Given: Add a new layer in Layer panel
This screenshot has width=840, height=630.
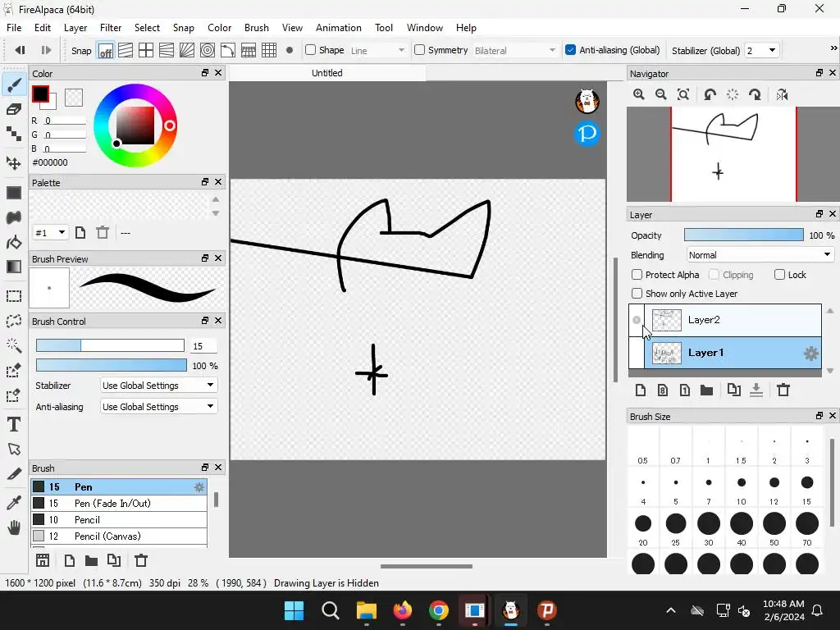Looking at the screenshot, I should [x=640, y=390].
